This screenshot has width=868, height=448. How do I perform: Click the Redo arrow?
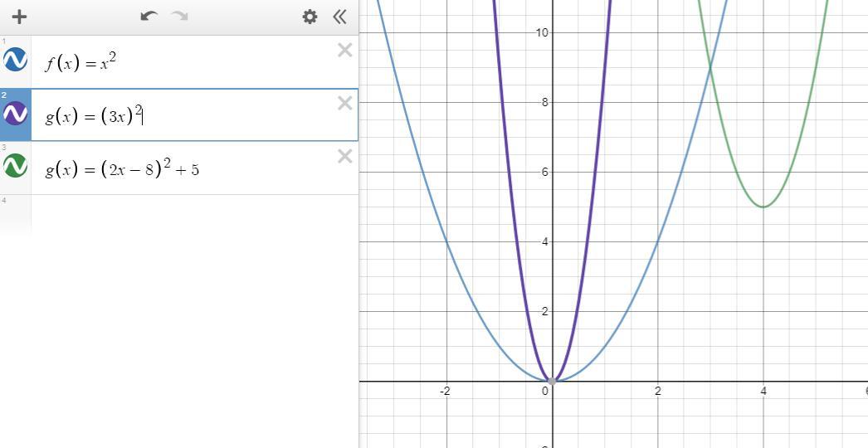[180, 16]
